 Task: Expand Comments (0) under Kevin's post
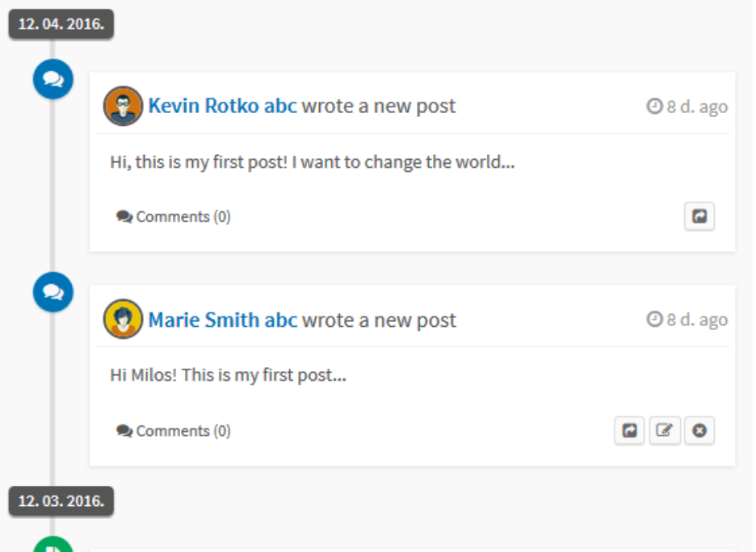[174, 217]
